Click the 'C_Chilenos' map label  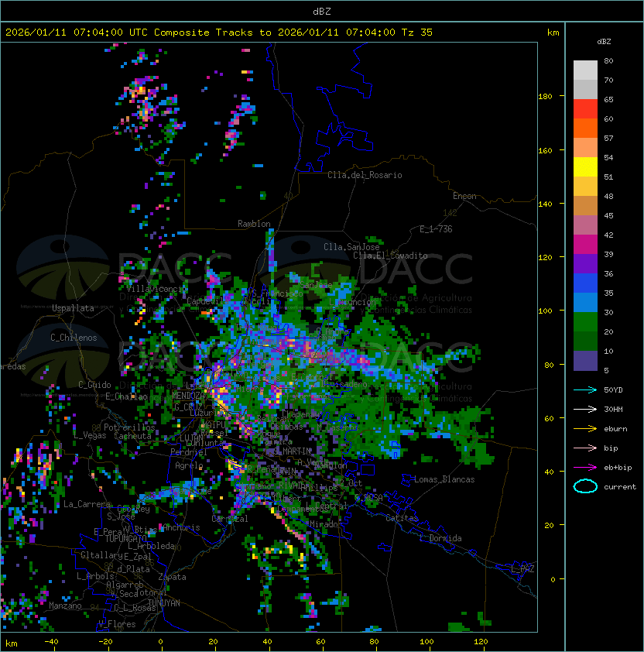click(74, 338)
